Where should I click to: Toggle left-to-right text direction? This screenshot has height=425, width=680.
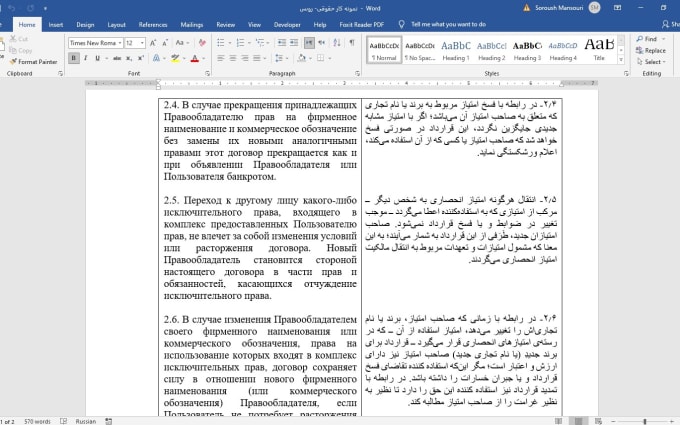click(x=309, y=42)
